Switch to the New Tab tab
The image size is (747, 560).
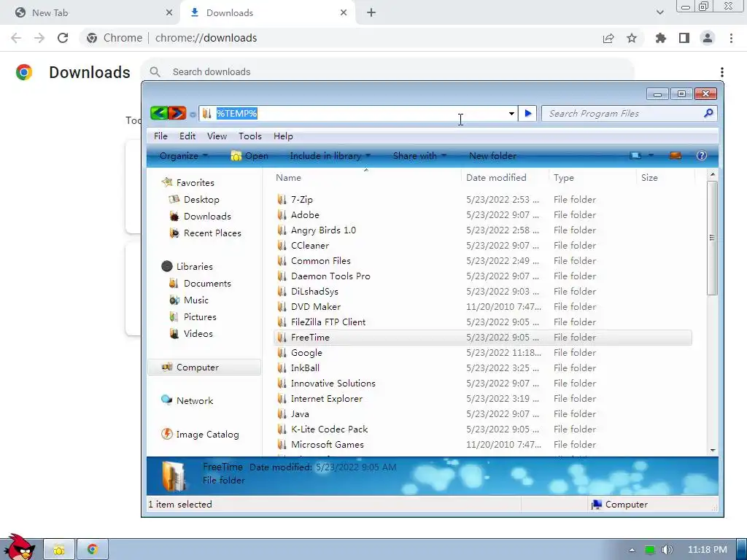[89, 13]
